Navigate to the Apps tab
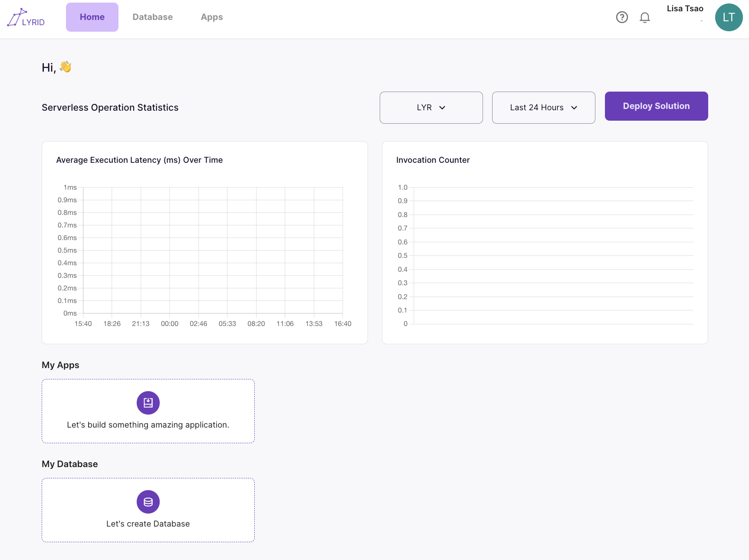This screenshot has width=749, height=560. pos(212,17)
